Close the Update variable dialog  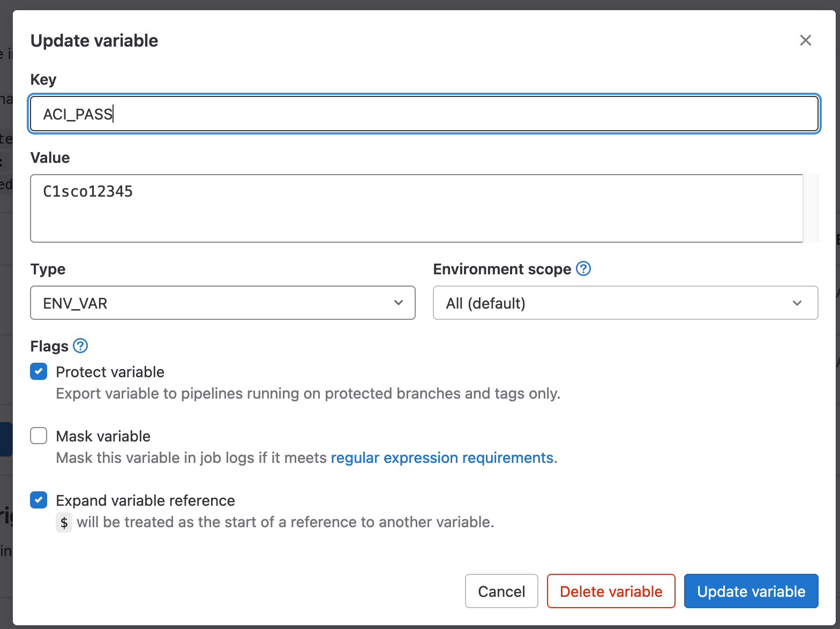pyautogui.click(x=805, y=40)
